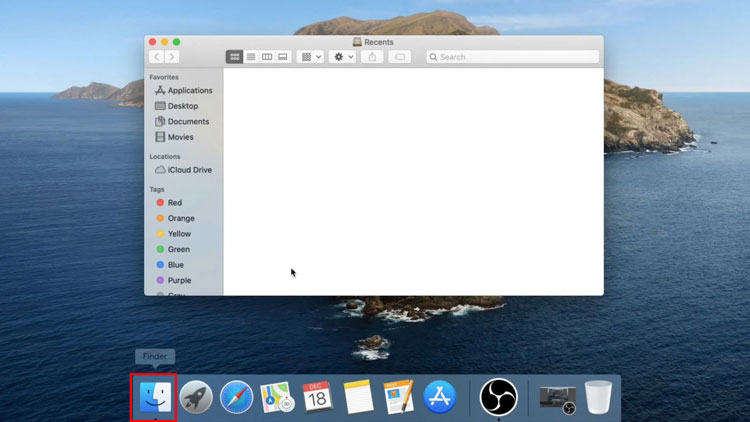Open the action gear menu
This screenshot has height=422, width=750.
click(x=342, y=57)
